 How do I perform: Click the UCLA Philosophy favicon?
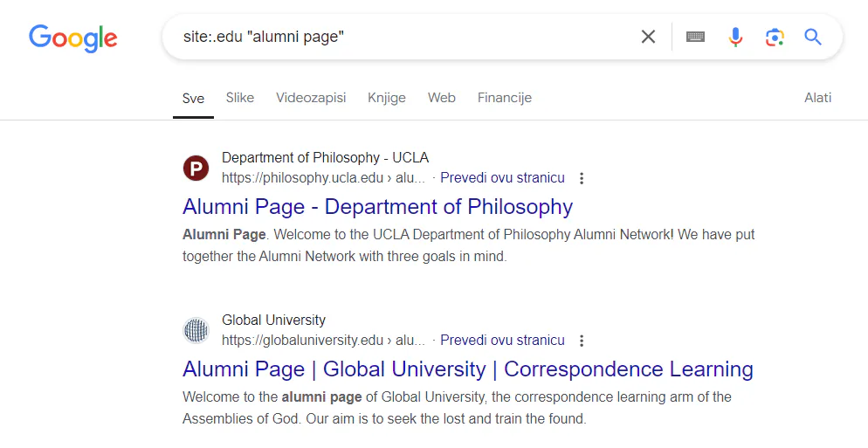pos(196,169)
